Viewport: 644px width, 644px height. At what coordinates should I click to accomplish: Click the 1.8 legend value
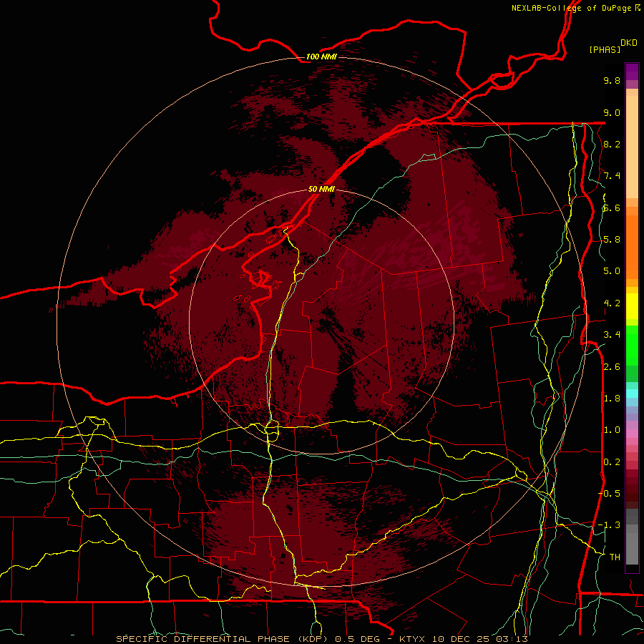(612, 398)
